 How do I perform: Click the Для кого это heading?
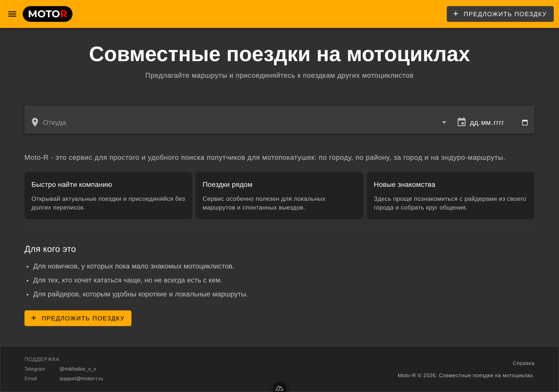coord(50,249)
